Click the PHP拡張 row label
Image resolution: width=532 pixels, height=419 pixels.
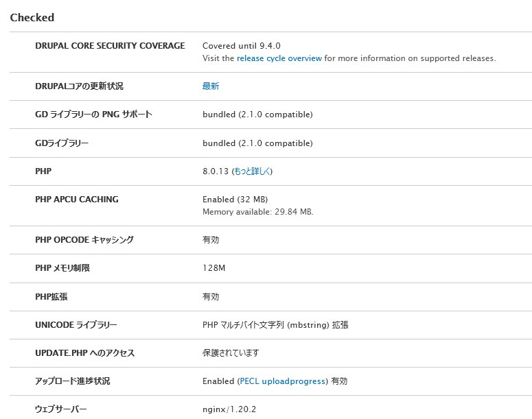coord(51,297)
